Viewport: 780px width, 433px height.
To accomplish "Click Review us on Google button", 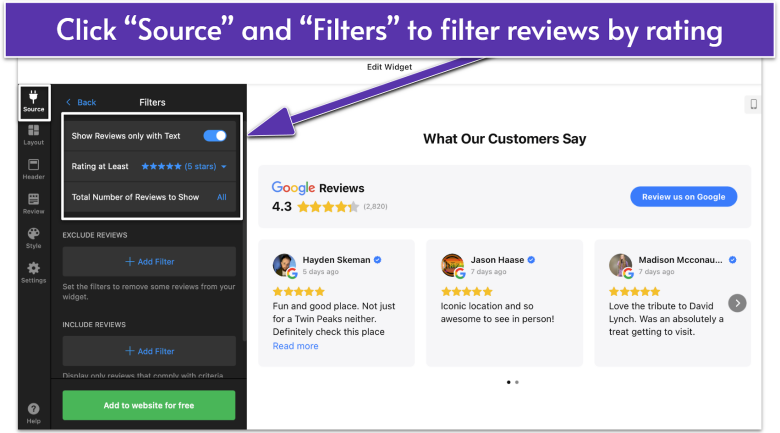I will coord(683,197).
